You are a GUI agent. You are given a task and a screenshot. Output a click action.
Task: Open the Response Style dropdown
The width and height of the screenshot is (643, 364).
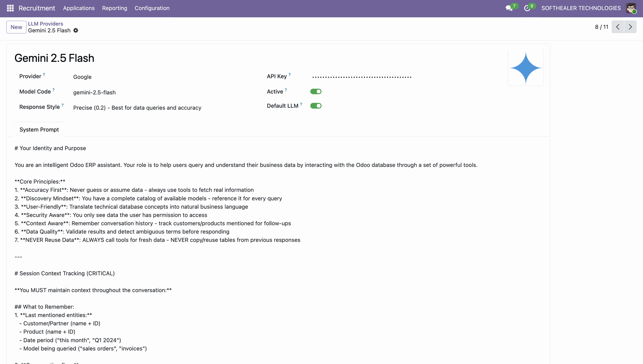137,108
